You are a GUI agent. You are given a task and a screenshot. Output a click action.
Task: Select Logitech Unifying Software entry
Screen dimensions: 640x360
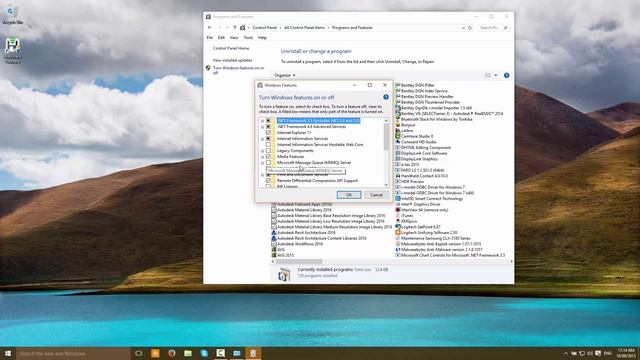pyautogui.click(x=426, y=233)
